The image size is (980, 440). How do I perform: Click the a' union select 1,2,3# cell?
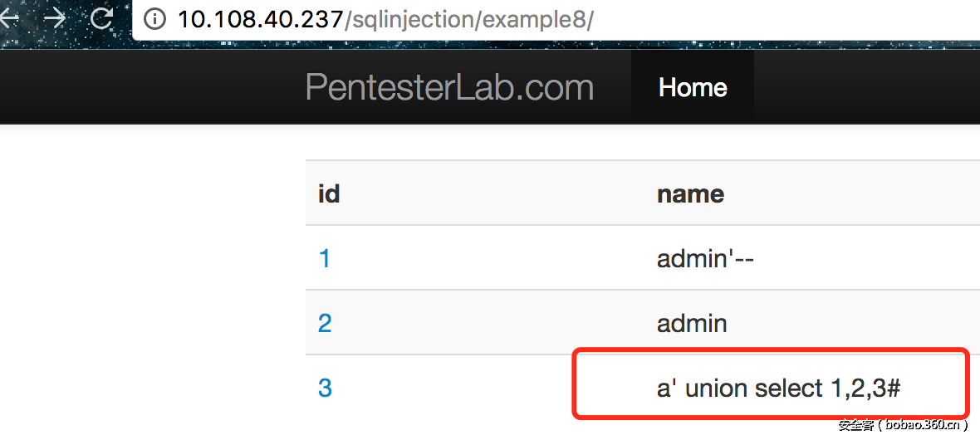pos(779,388)
